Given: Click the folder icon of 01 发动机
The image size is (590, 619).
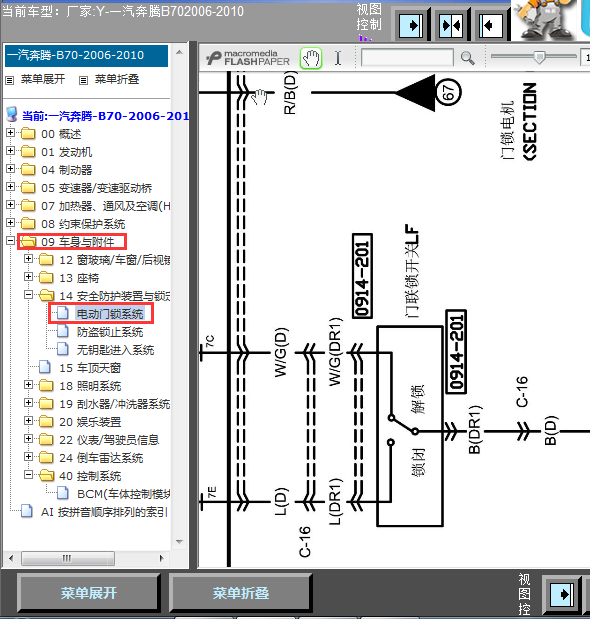Looking at the screenshot, I should (x=28, y=151).
